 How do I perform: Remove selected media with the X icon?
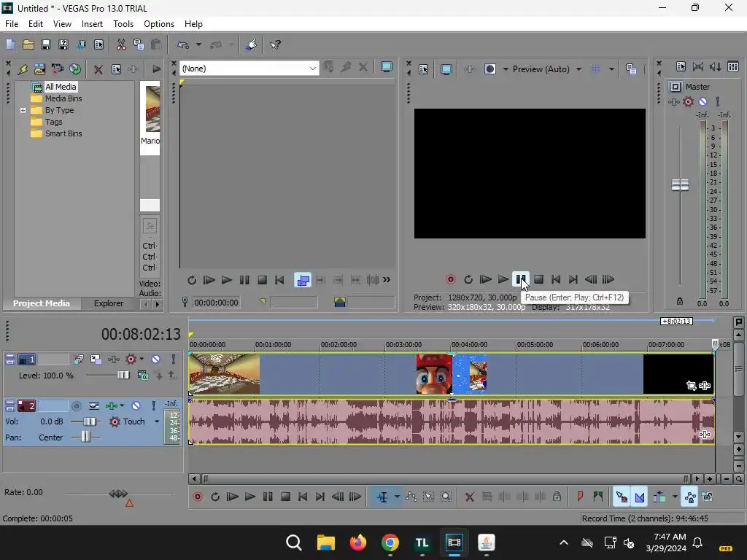pos(98,69)
